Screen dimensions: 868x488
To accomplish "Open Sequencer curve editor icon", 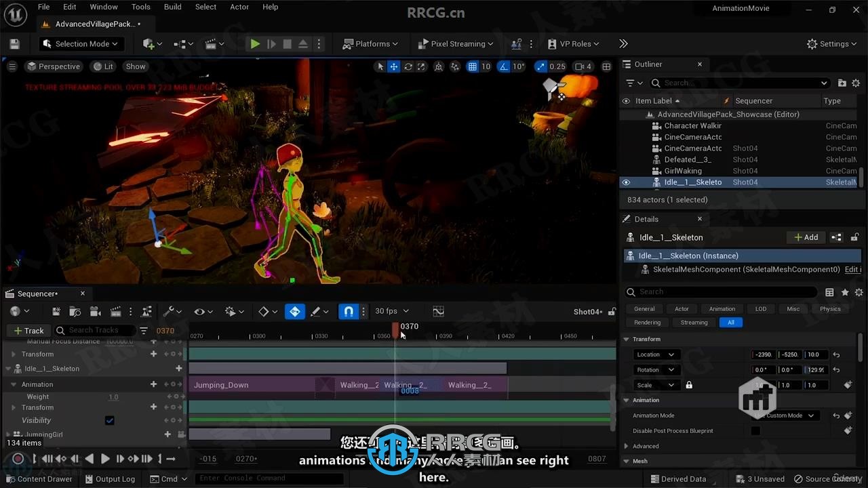I will (439, 312).
